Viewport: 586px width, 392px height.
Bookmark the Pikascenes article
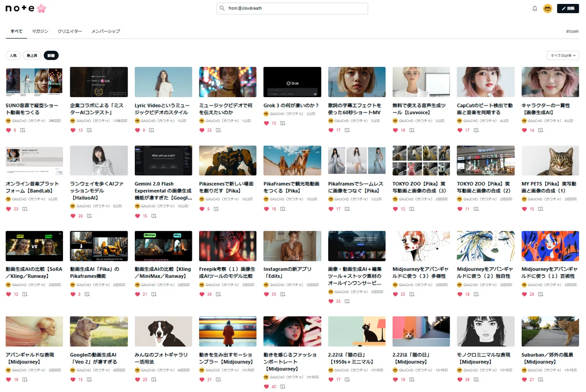tap(216, 209)
